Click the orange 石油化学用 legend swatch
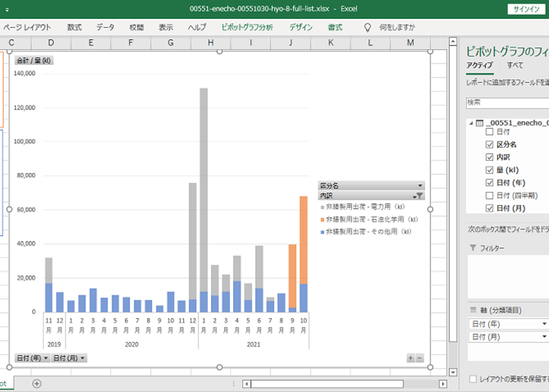This screenshot has width=549, height=392. tap(323, 220)
